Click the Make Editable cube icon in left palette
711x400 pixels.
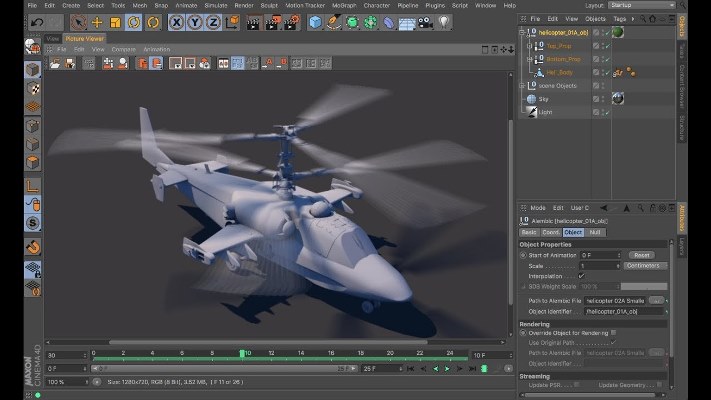(x=33, y=69)
